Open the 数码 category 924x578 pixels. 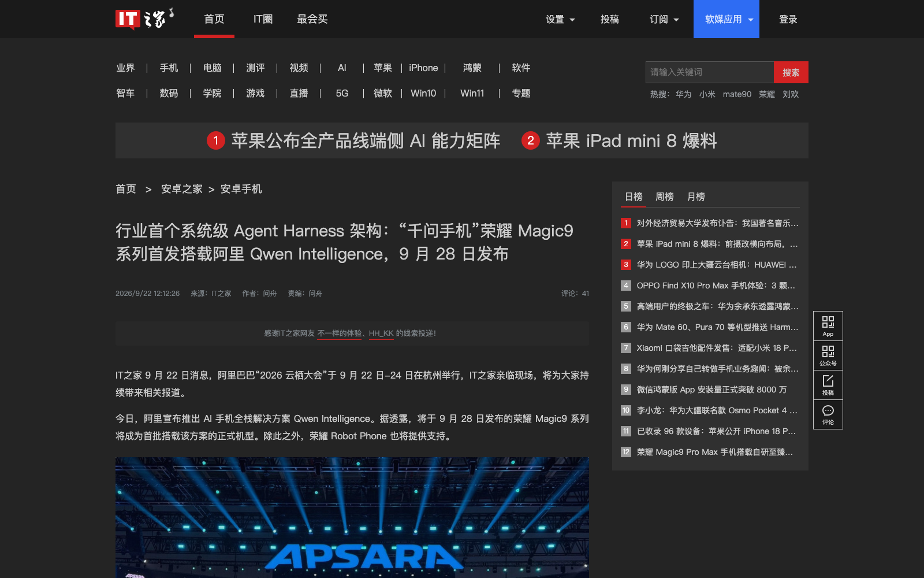tap(169, 93)
